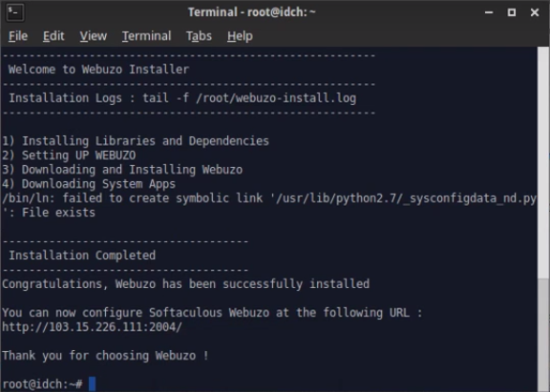Maximize the terminal window

(x=512, y=12)
